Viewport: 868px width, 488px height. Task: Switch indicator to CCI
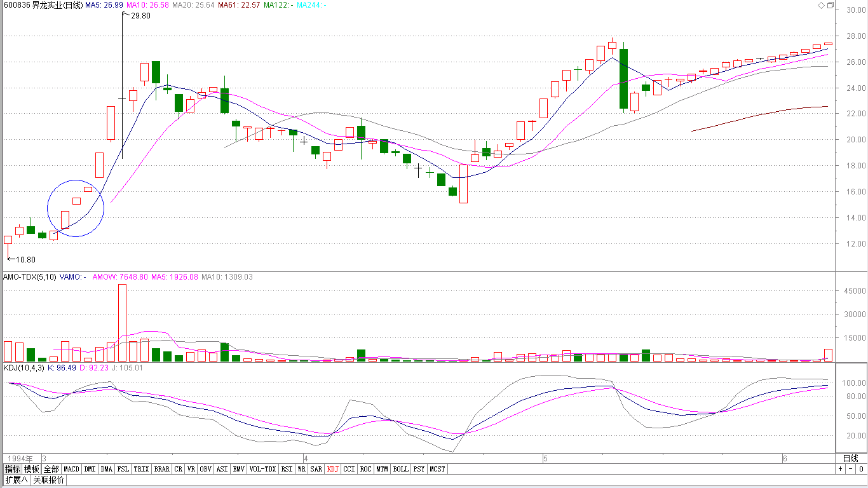[x=349, y=469]
